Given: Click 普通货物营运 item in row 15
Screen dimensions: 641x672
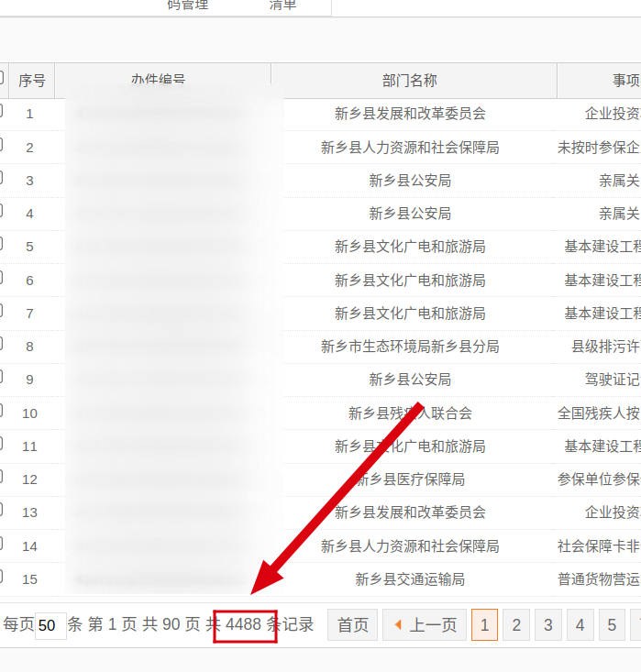Looking at the screenshot, I should [599, 579].
